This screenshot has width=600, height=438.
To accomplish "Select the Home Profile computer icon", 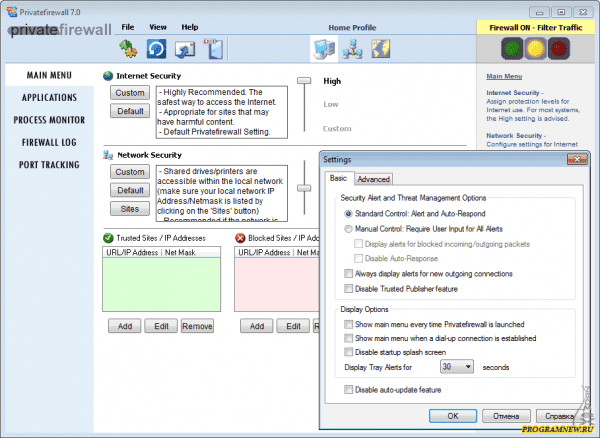I will click(324, 49).
